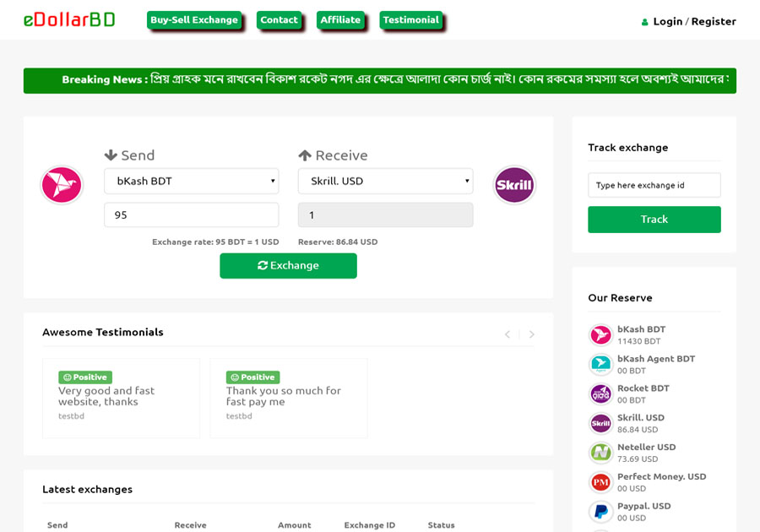The image size is (760, 532).
Task: Click the Rocket BDT reserve icon
Action: click(600, 394)
